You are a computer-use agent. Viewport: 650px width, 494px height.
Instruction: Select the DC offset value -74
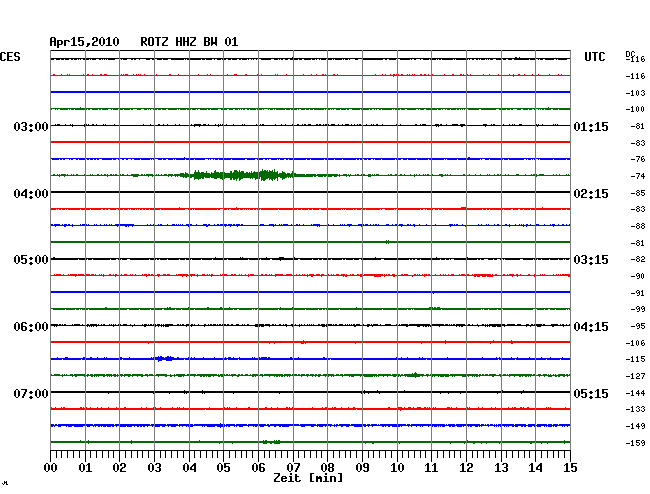[x=638, y=176]
